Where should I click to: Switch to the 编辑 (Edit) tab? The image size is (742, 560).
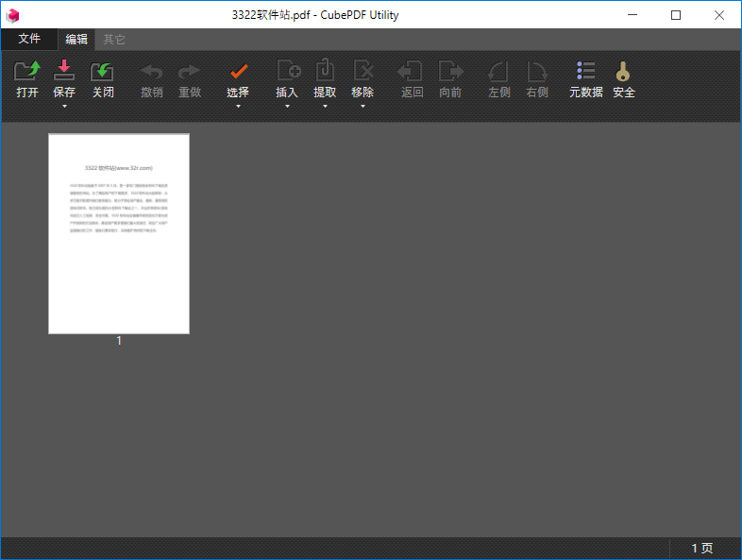point(76,40)
